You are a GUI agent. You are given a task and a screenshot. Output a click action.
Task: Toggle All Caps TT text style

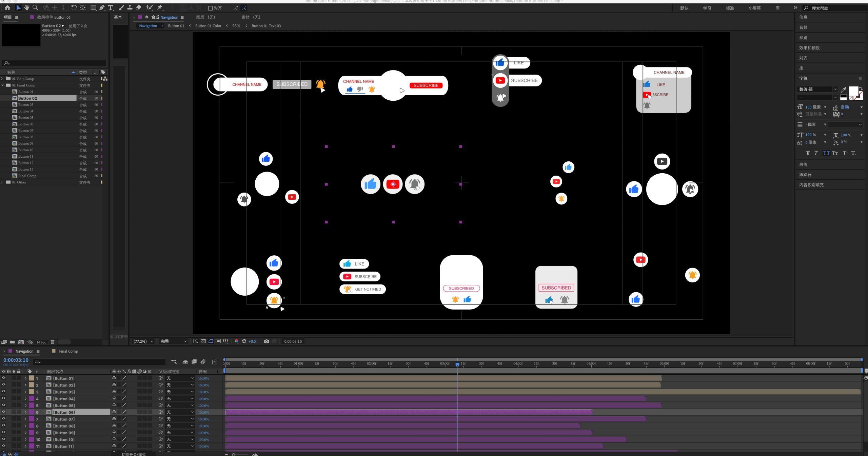[826, 153]
